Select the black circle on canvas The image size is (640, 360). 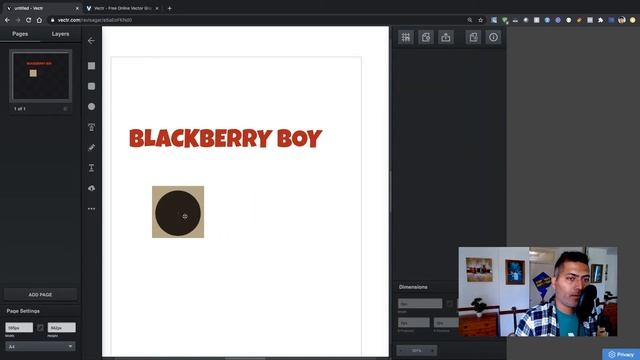(x=178, y=213)
